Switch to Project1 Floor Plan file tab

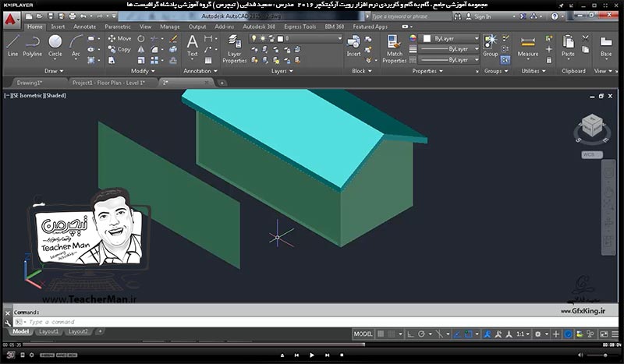point(108,83)
